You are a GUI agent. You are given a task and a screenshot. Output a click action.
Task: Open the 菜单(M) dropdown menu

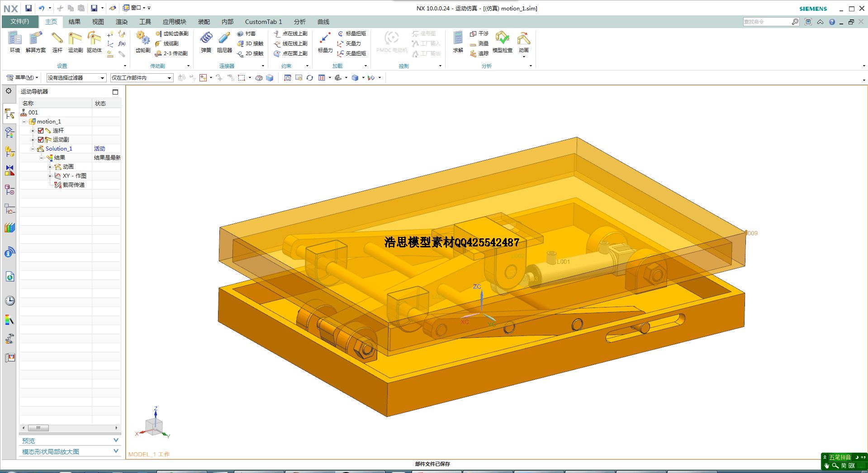23,78
